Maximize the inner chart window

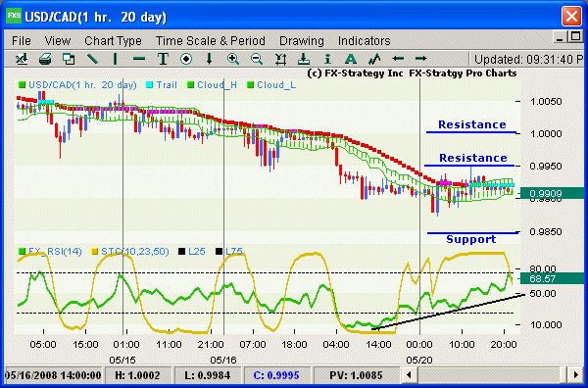point(575,36)
